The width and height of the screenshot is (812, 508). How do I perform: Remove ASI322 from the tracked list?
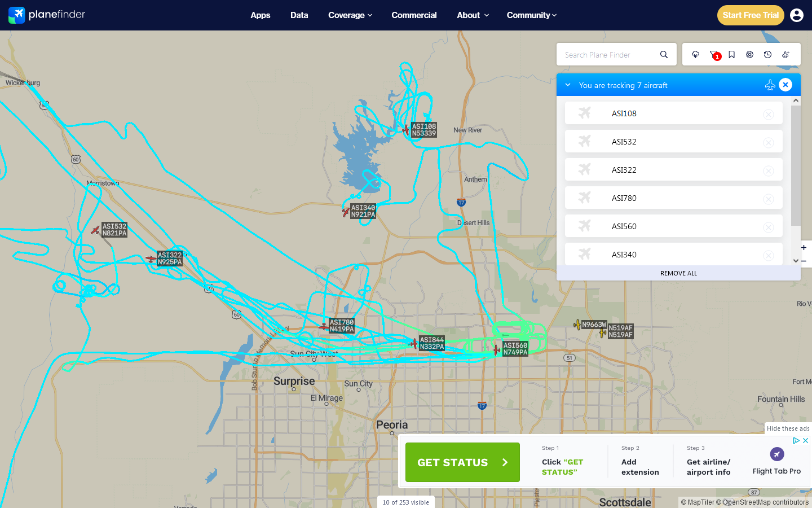tap(769, 170)
